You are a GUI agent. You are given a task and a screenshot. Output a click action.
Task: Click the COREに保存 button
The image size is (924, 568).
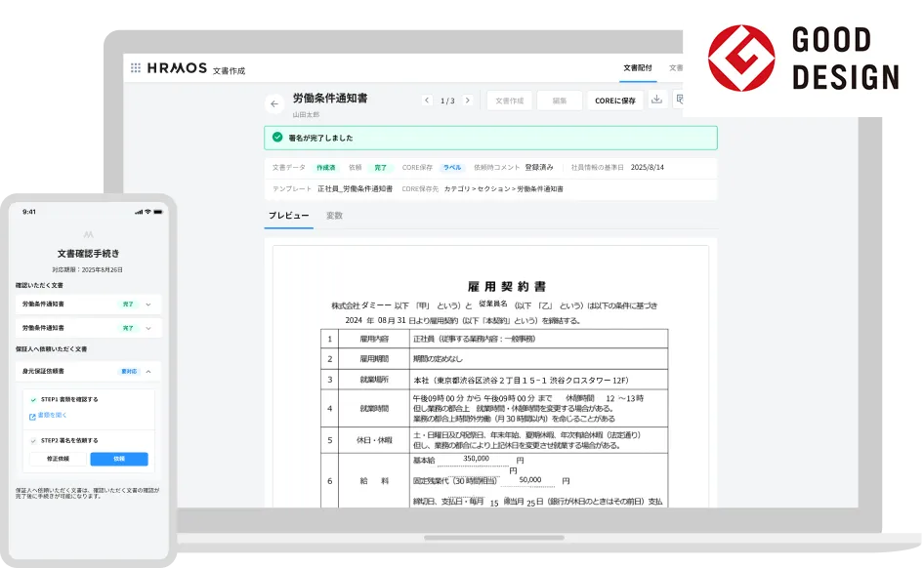[x=615, y=101]
